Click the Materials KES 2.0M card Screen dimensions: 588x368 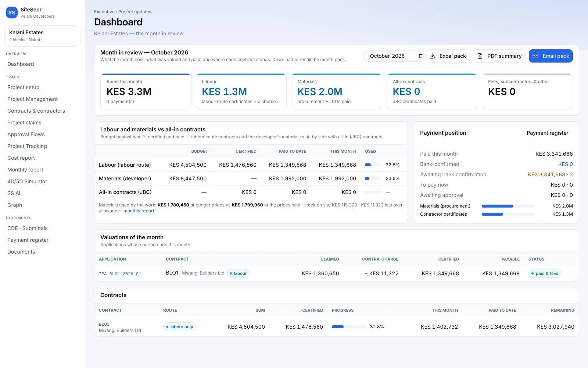[337, 91]
